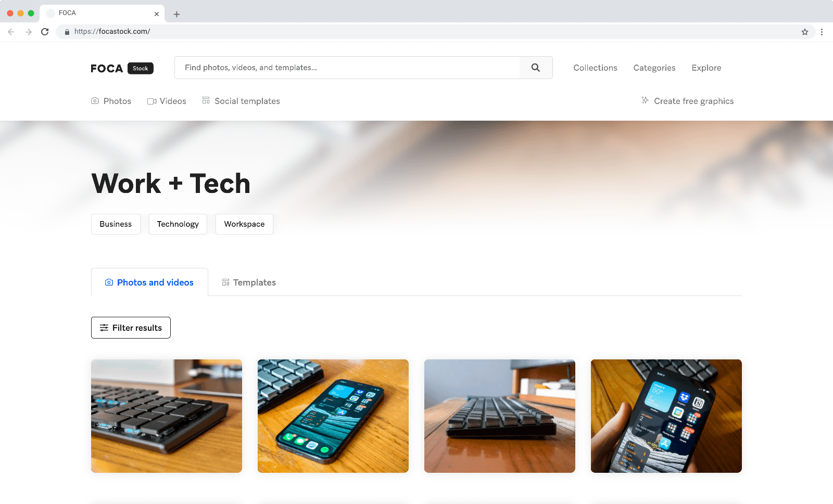Open a new browser tab
Screen dimensions: 833x504
(x=176, y=14)
